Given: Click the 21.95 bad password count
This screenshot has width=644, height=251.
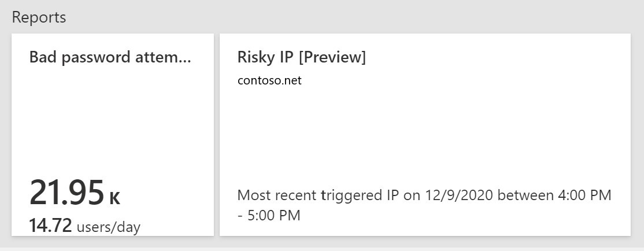Looking at the screenshot, I should click(66, 193).
